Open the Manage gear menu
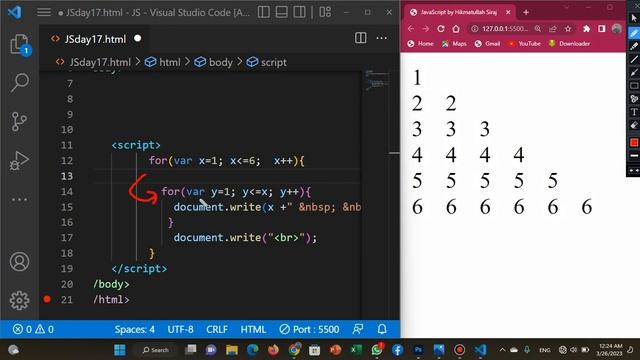 (x=19, y=300)
